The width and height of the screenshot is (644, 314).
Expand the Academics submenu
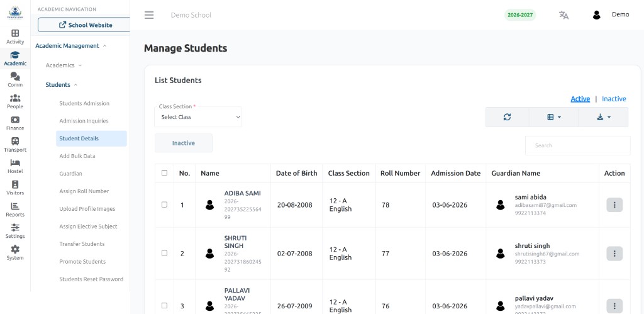click(x=64, y=65)
